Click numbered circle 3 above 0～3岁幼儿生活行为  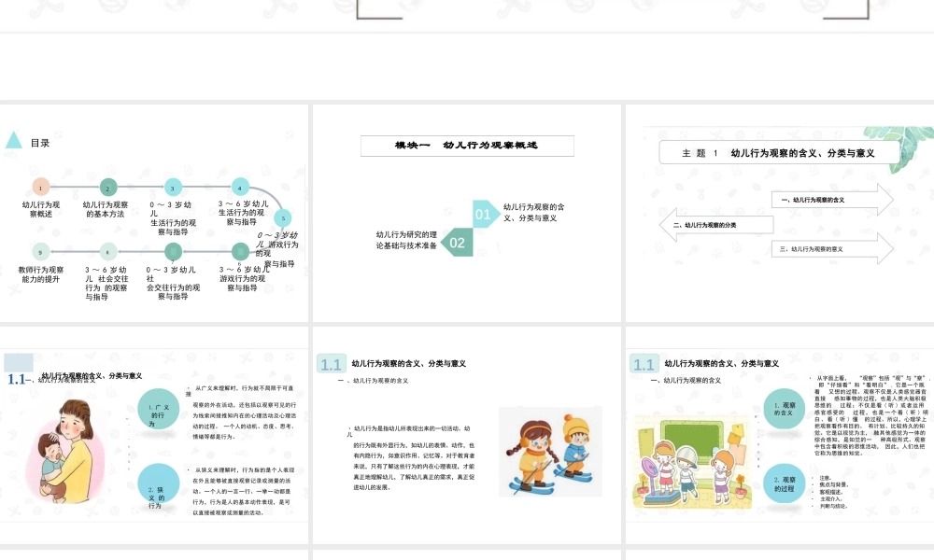click(173, 188)
